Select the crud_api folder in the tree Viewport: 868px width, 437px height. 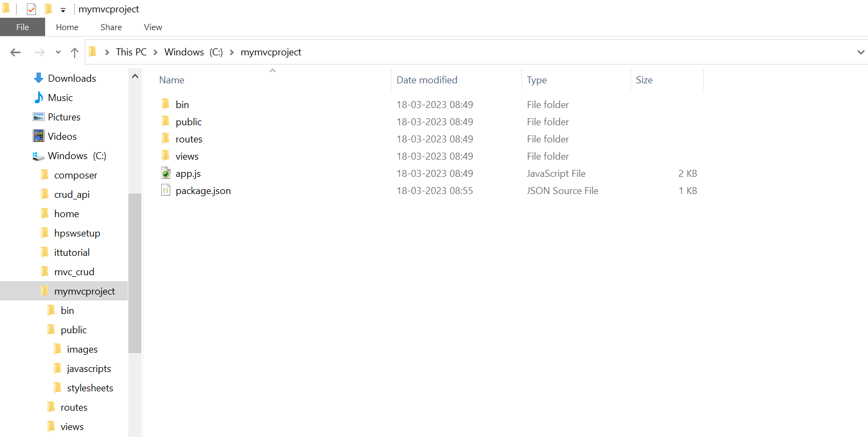pos(72,194)
